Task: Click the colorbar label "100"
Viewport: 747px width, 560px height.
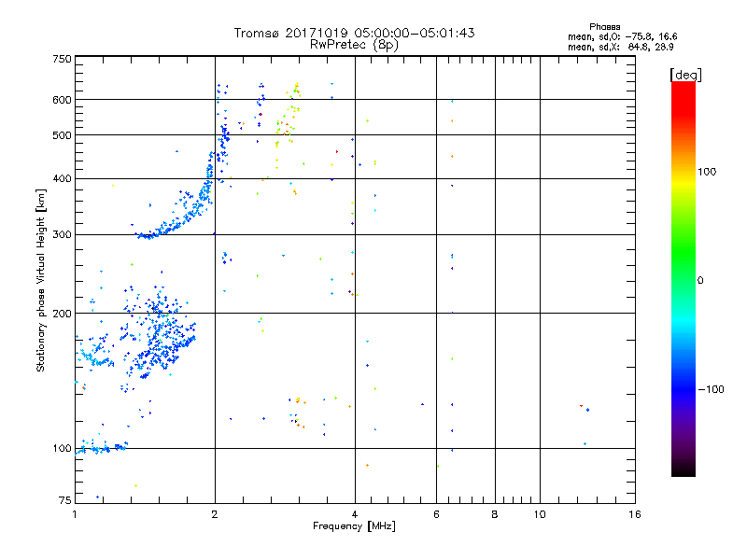Action: pyautogui.click(x=707, y=172)
